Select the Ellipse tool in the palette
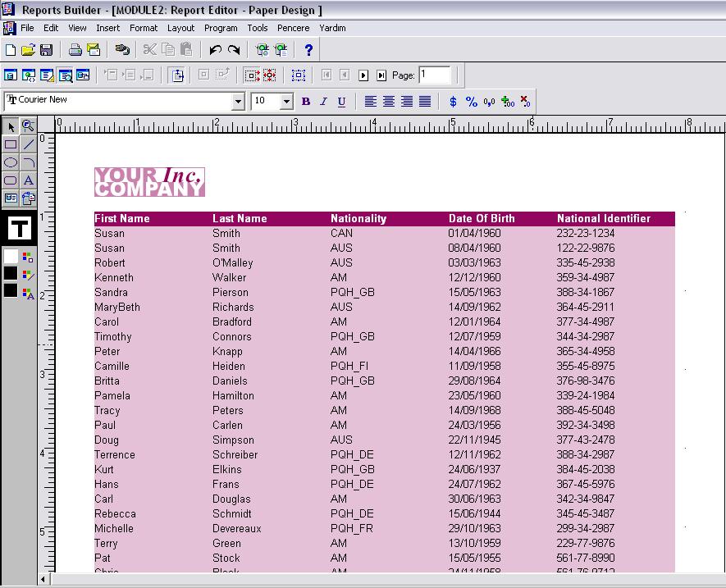Screen dimensions: 726x588 [10, 162]
